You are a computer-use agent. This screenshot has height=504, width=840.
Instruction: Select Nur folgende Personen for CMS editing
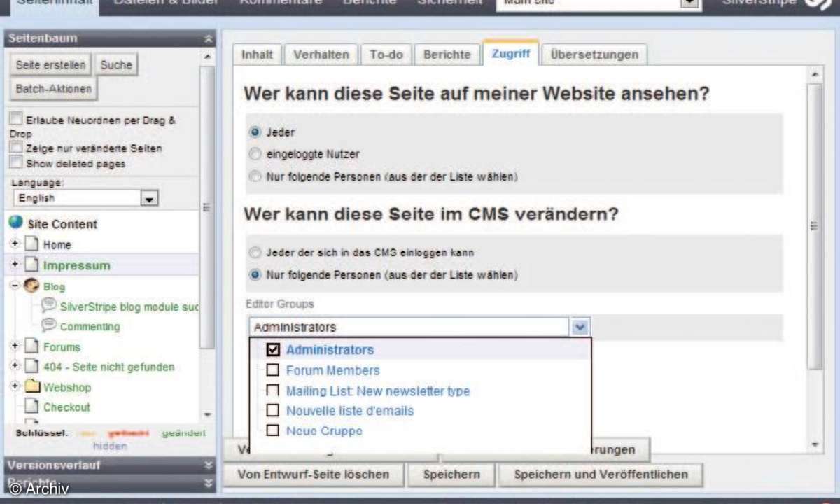coord(255,275)
